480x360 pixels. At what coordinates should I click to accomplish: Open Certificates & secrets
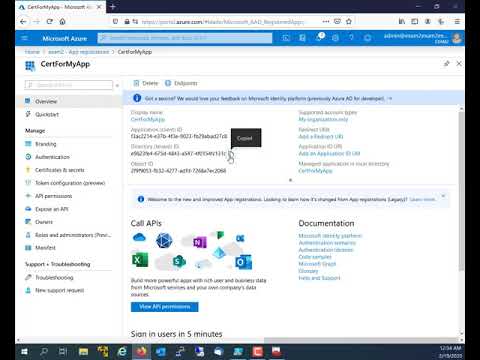[59, 170]
